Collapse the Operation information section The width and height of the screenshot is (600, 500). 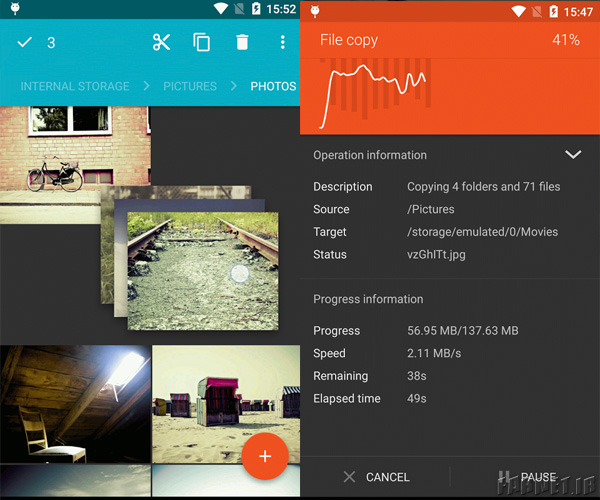click(573, 155)
